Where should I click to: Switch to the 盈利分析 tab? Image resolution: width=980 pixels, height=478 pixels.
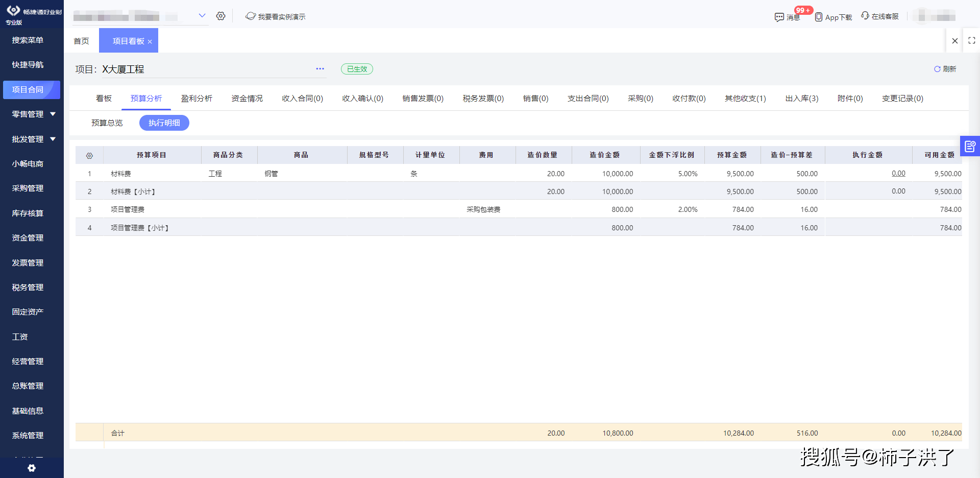(197, 99)
